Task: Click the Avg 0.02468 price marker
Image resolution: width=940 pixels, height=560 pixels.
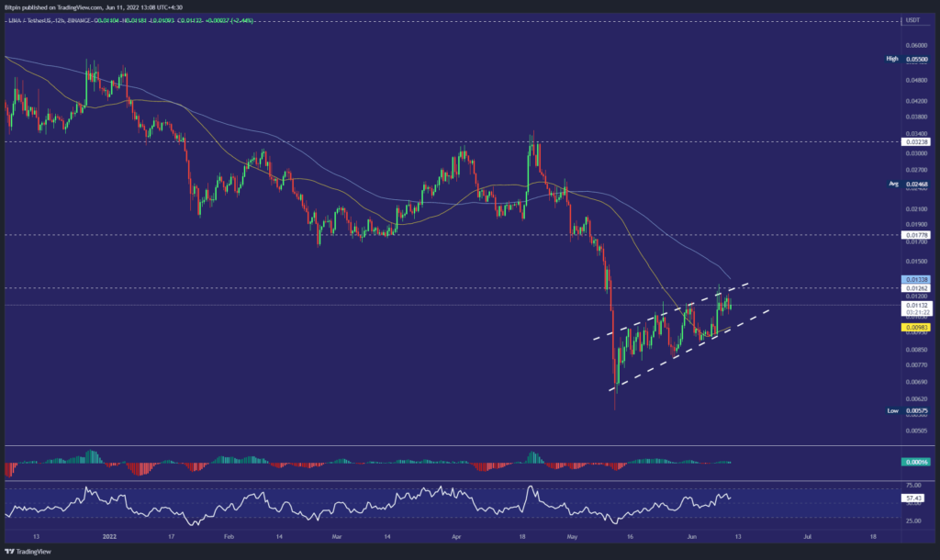Action: coord(918,184)
